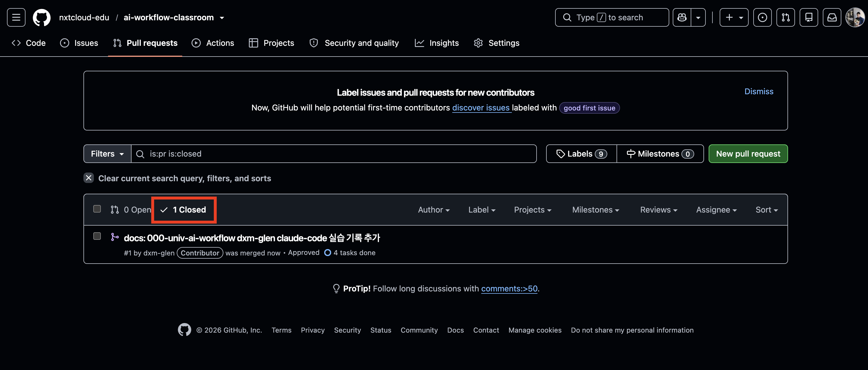Open repository Settings tab
The height and width of the screenshot is (370, 868).
tap(497, 43)
